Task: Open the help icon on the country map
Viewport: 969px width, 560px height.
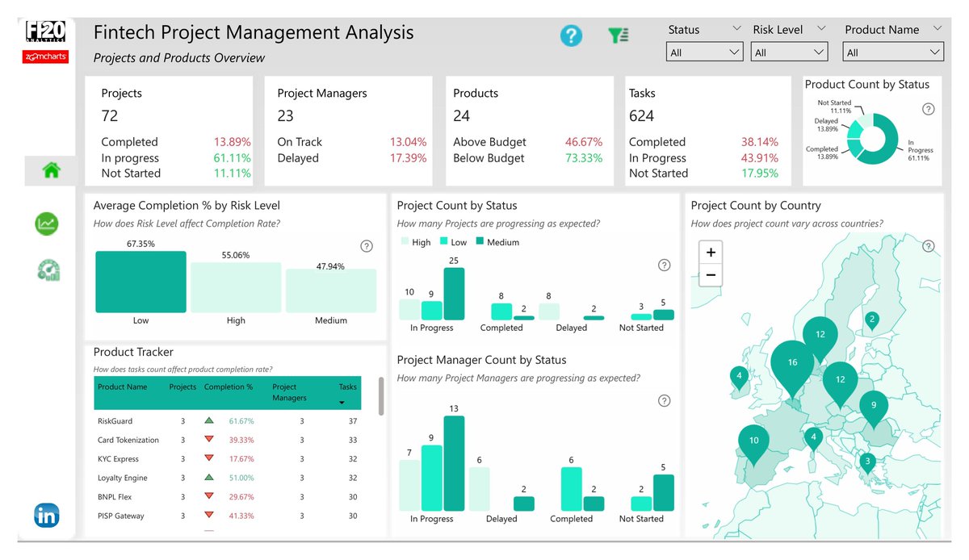Action: click(x=928, y=246)
